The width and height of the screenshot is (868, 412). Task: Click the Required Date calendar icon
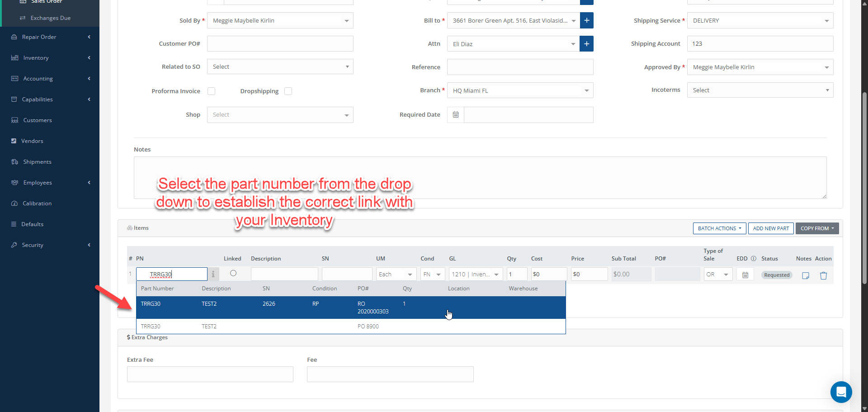pyautogui.click(x=456, y=115)
